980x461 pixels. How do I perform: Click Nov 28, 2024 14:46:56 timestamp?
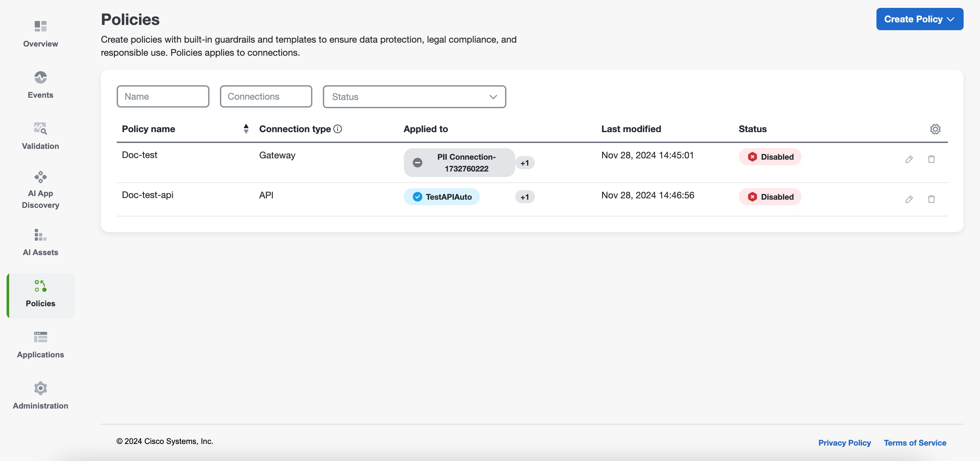click(x=648, y=195)
